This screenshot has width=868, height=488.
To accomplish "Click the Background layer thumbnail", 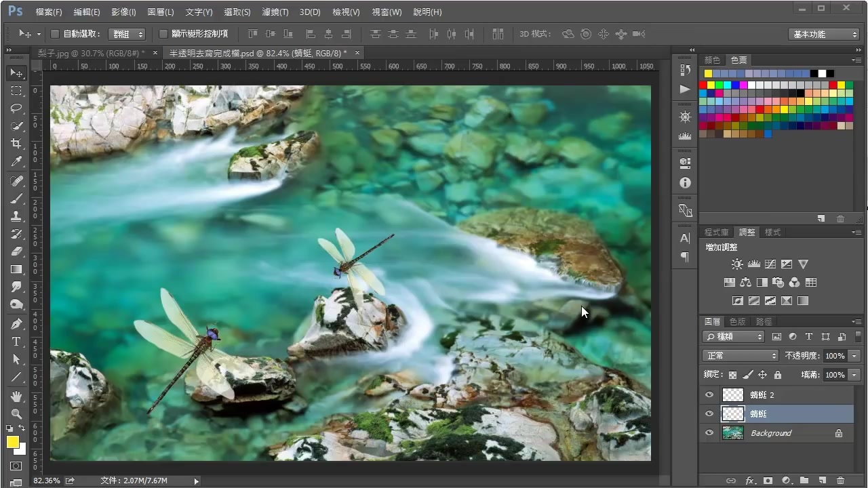I will [x=732, y=432].
